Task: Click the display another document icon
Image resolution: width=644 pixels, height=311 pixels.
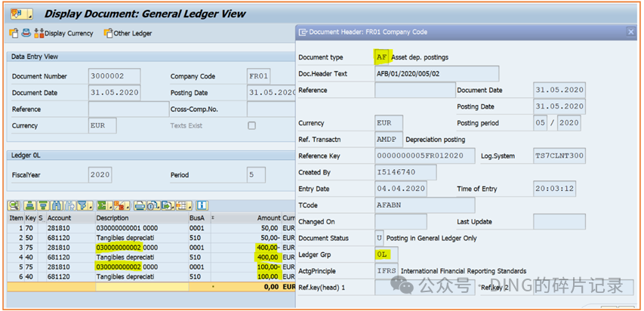Action: point(14,33)
